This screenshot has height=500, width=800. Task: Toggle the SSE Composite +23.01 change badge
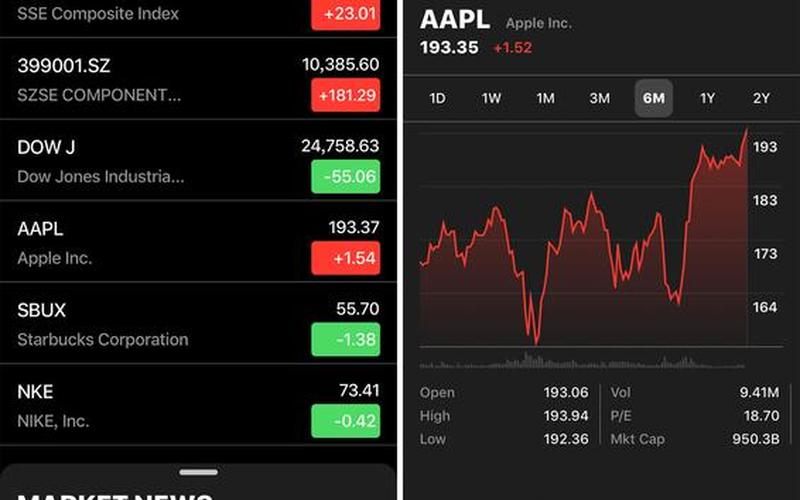point(345,14)
